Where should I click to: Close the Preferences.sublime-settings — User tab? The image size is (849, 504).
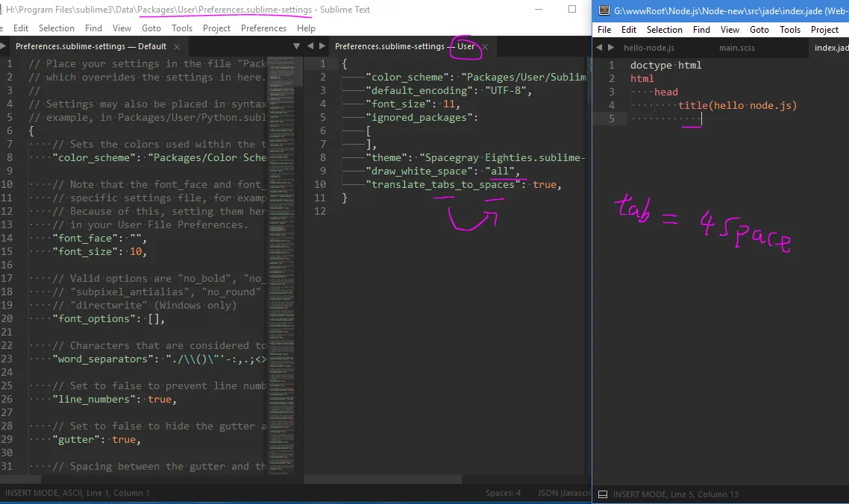click(x=485, y=47)
